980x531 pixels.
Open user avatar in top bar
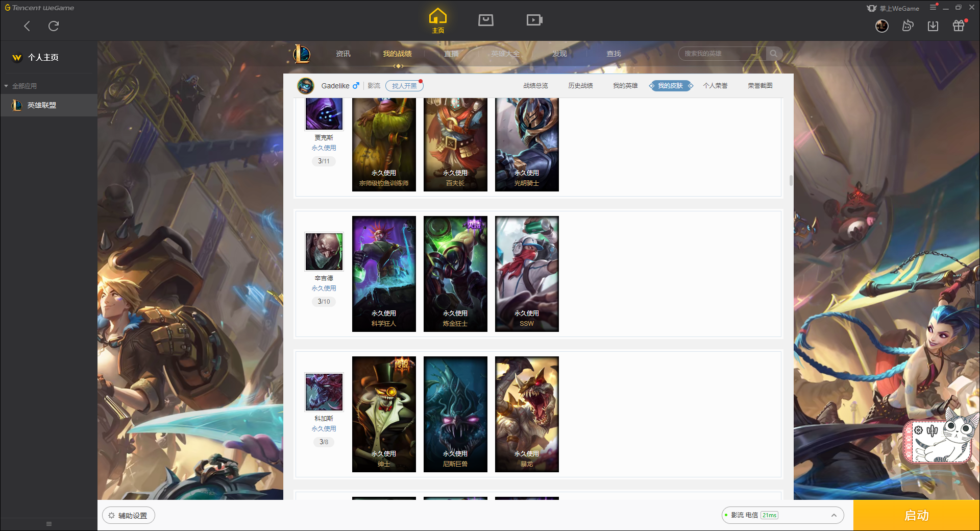pyautogui.click(x=881, y=26)
